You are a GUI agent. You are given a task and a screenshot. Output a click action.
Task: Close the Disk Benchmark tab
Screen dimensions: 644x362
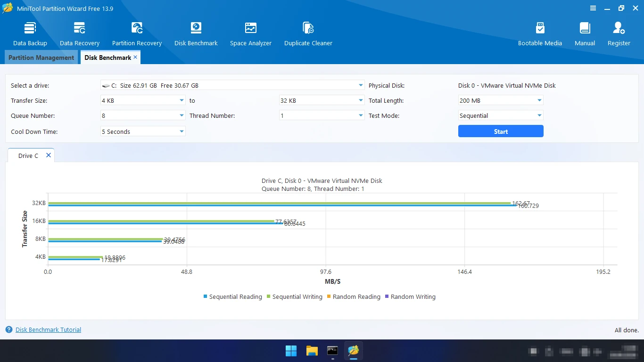coord(135,57)
